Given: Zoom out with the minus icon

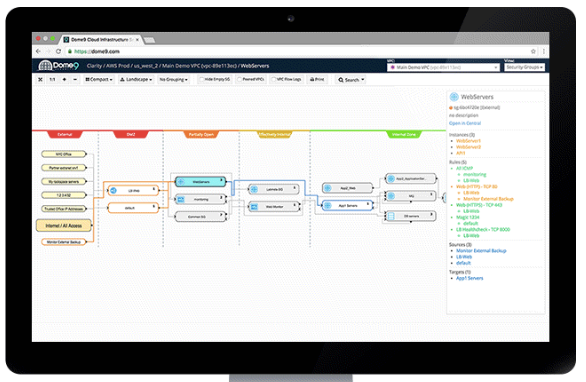Looking at the screenshot, I should 75,80.
